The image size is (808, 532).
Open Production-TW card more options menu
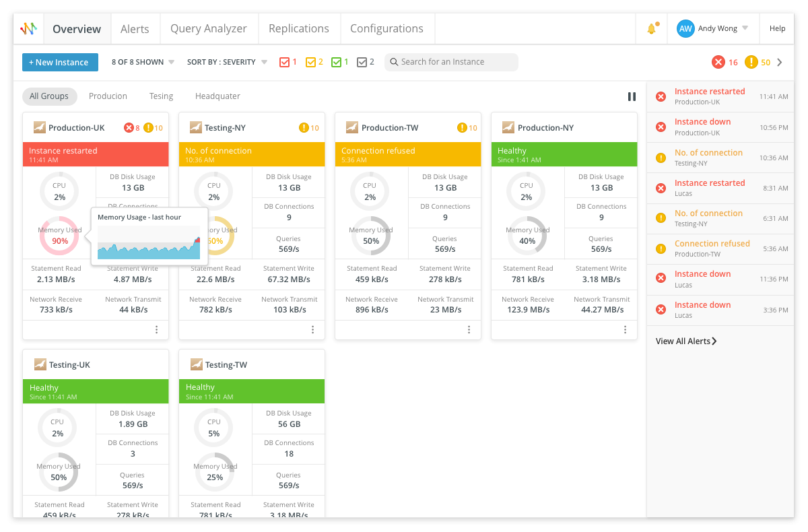(x=469, y=329)
